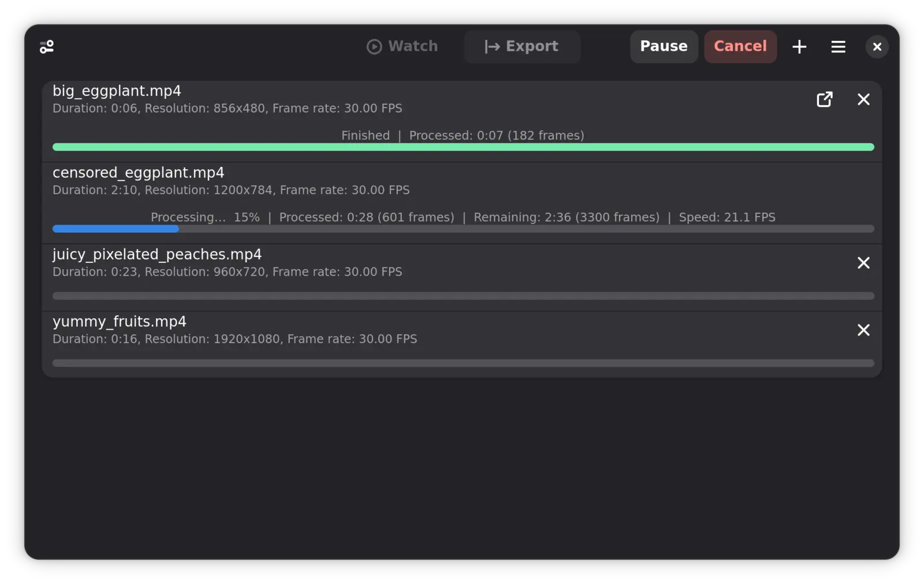Viewport: 924px width, 584px height.
Task: Close the application window
Action: pos(877,47)
